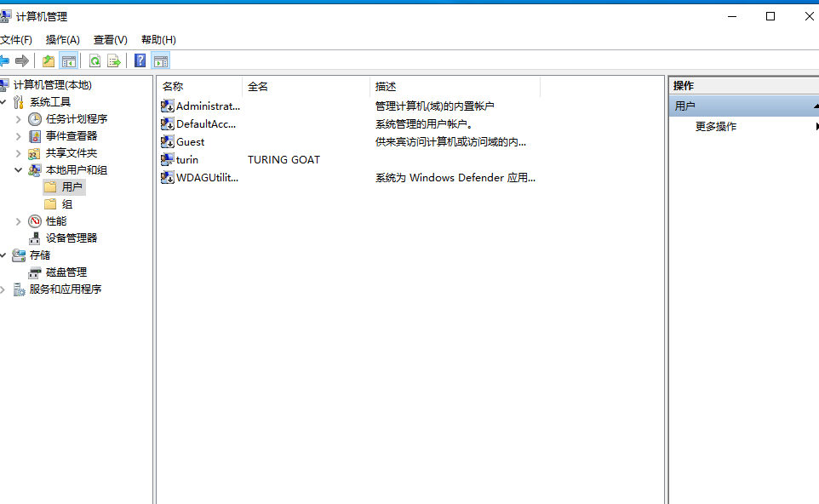Click the 系统管理的用户帐户 description
819x504 pixels.
tap(424, 123)
